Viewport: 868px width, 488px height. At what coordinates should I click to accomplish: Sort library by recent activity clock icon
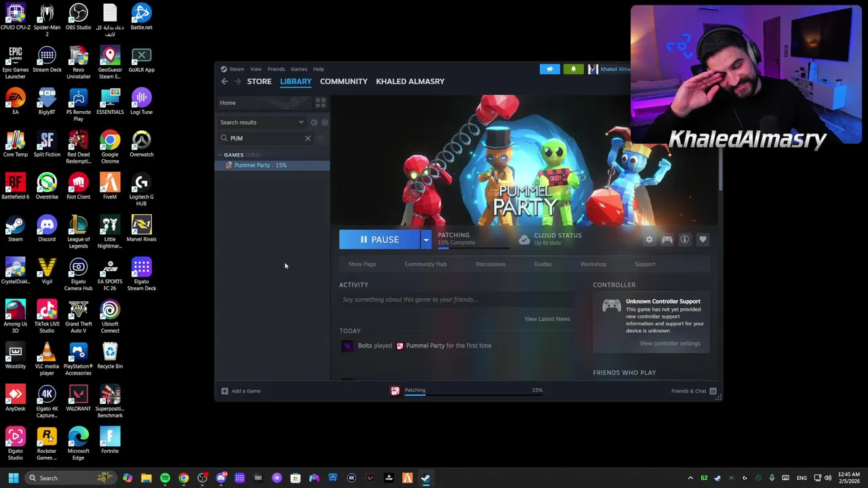point(313,123)
